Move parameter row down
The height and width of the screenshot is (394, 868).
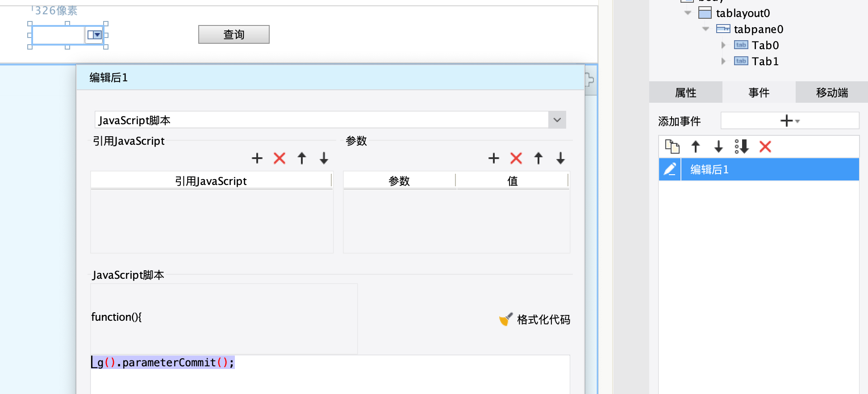[561, 158]
